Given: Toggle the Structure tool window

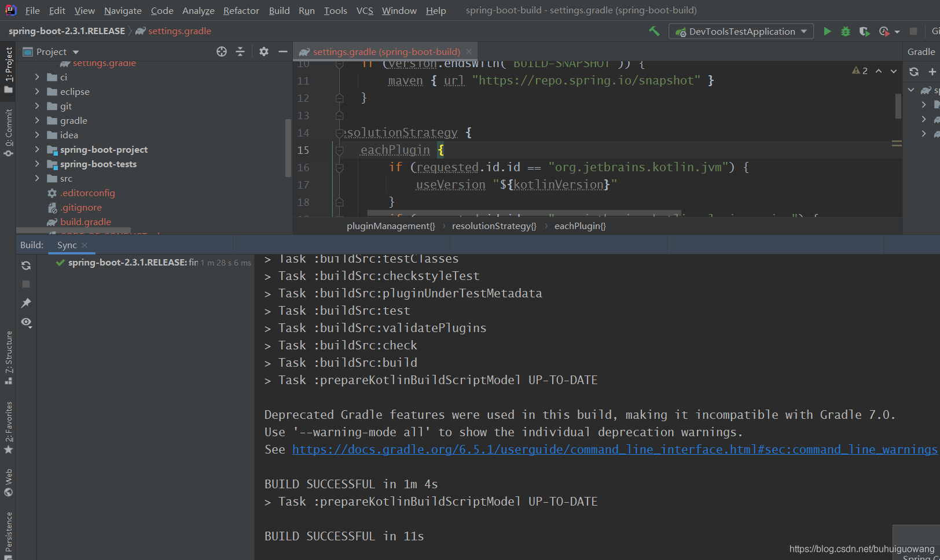Looking at the screenshot, I should (x=9, y=357).
